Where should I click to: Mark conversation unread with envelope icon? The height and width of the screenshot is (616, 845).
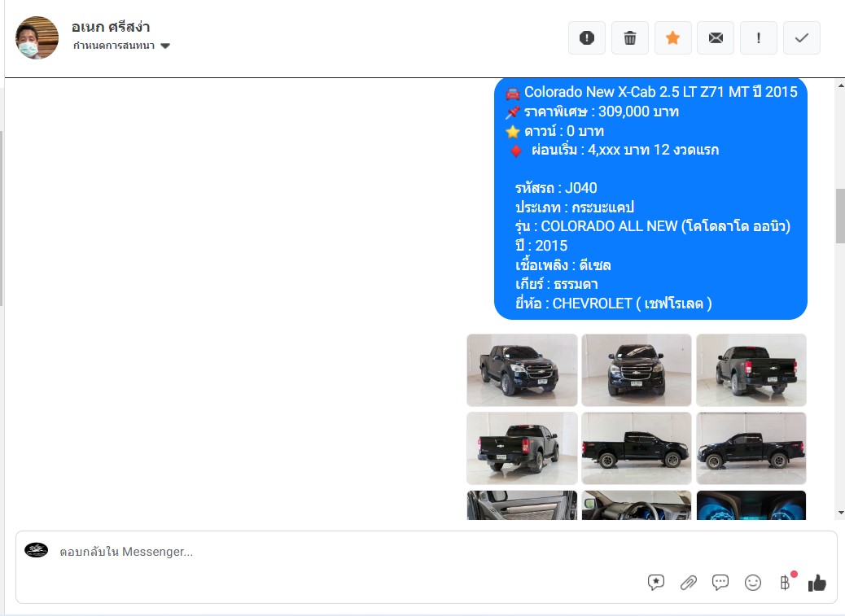[x=716, y=37]
